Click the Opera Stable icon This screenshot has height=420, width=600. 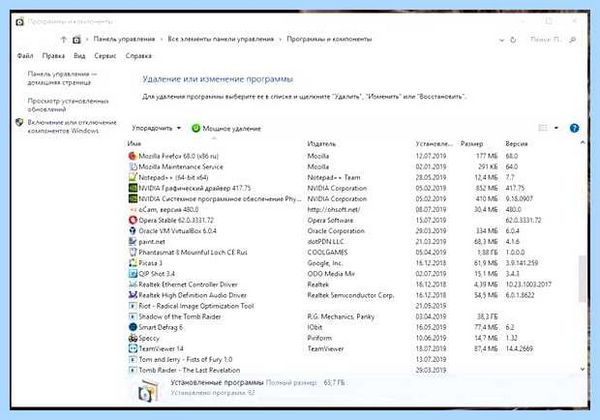[132, 220]
